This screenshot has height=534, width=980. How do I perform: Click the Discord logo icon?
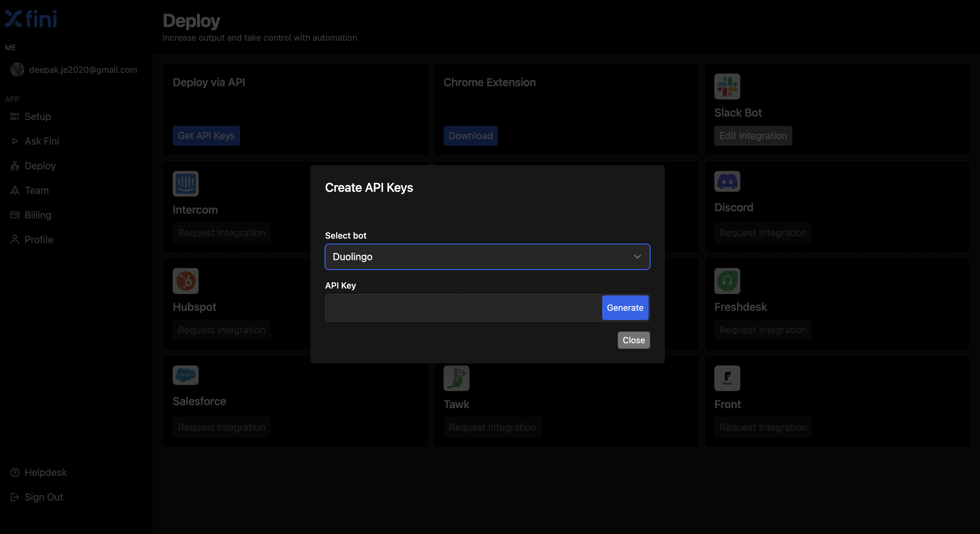(727, 182)
